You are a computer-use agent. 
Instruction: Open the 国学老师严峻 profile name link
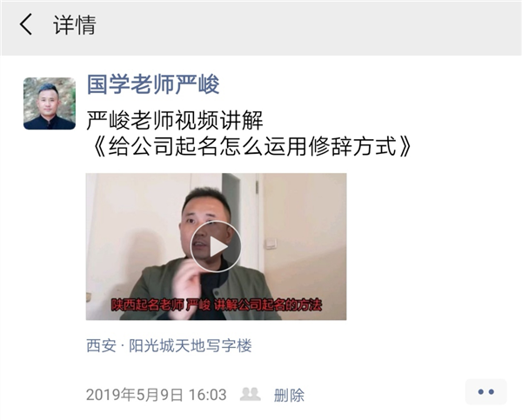coord(153,84)
